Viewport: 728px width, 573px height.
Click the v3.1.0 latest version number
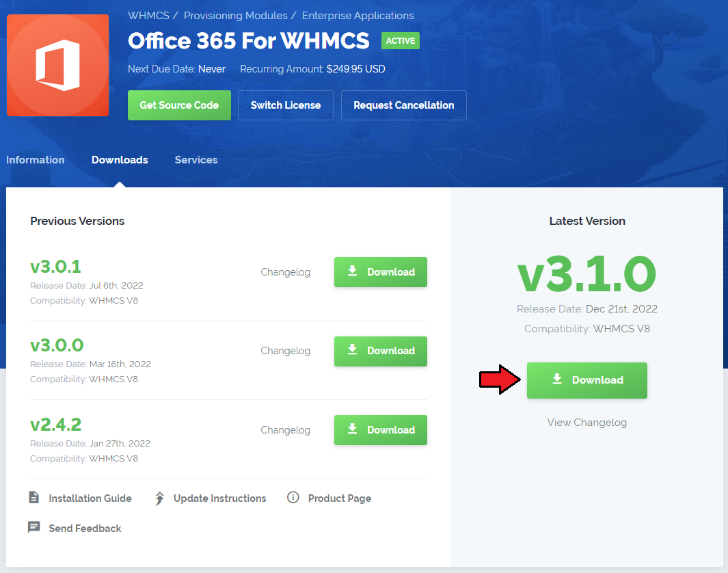point(587,274)
